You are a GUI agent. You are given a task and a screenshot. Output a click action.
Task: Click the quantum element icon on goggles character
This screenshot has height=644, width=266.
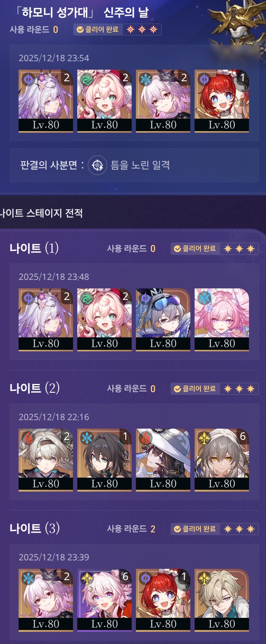146,298
